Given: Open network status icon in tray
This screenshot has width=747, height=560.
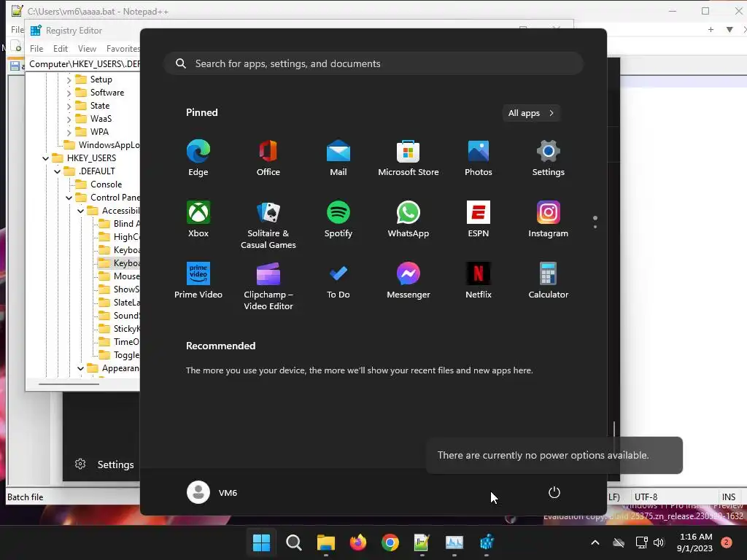Looking at the screenshot, I should tap(641, 542).
